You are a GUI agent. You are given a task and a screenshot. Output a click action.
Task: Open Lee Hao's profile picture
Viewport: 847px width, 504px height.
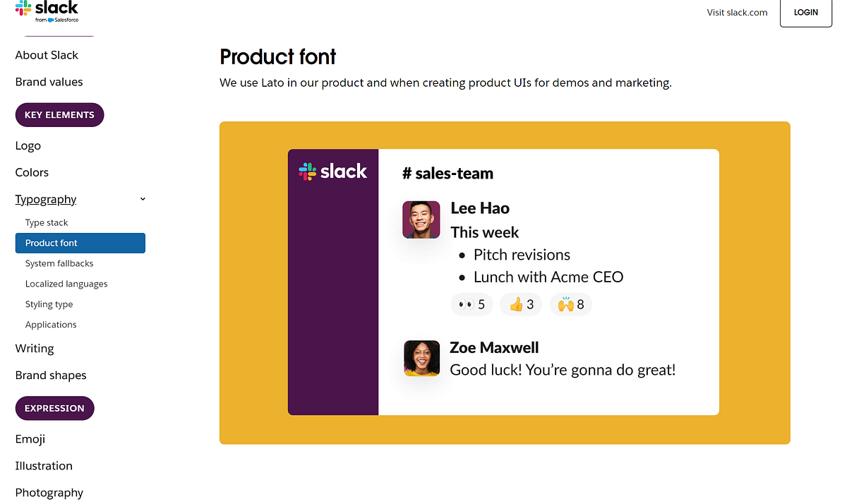[421, 220]
